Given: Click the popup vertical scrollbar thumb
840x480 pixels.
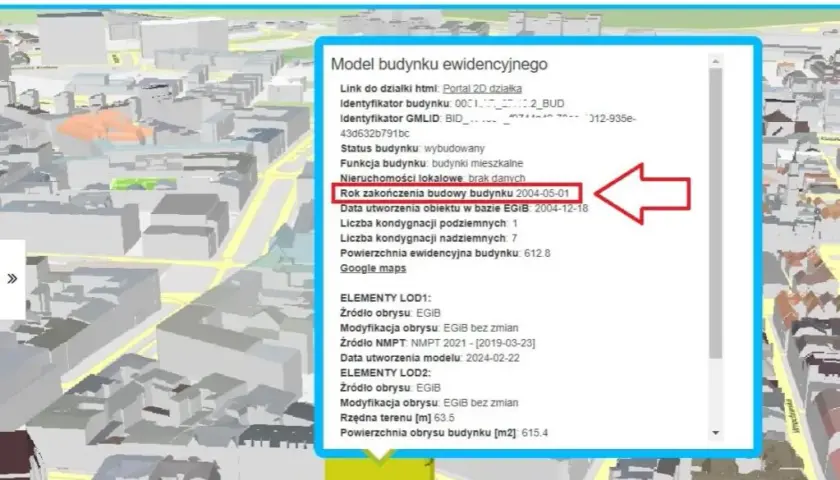Looking at the screenshot, I should coord(715,213).
